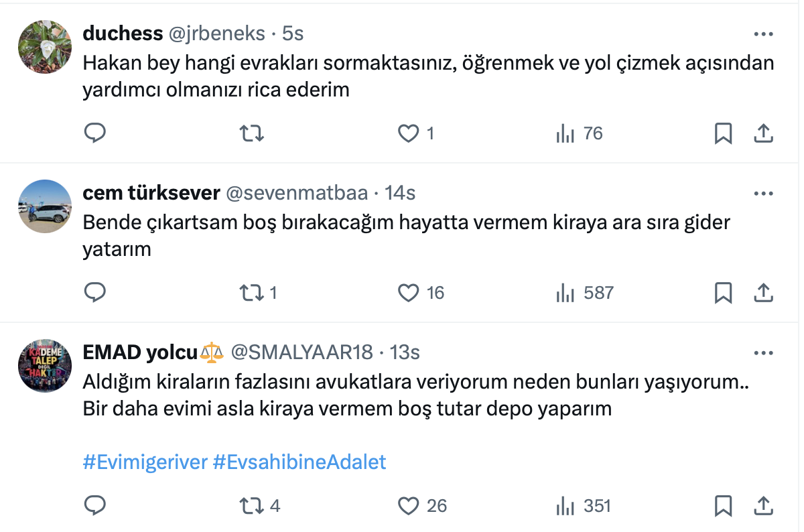Share cem türksever's tweet

764,293
